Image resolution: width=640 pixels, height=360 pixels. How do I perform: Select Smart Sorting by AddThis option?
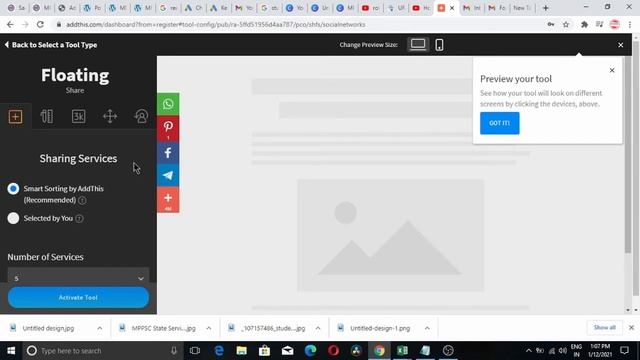[x=13, y=189]
